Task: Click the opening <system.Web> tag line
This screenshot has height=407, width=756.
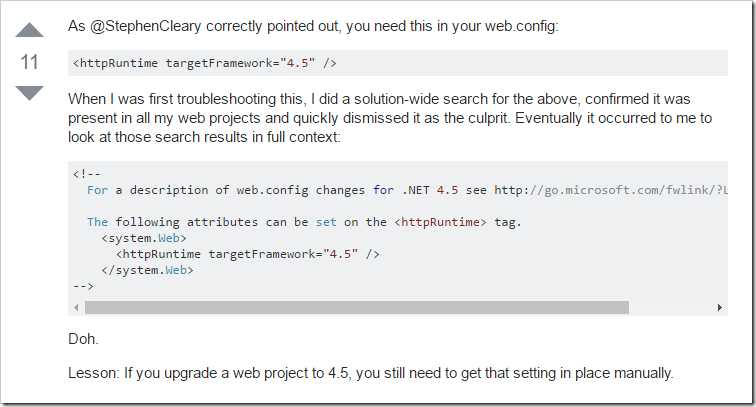Action: click(144, 238)
